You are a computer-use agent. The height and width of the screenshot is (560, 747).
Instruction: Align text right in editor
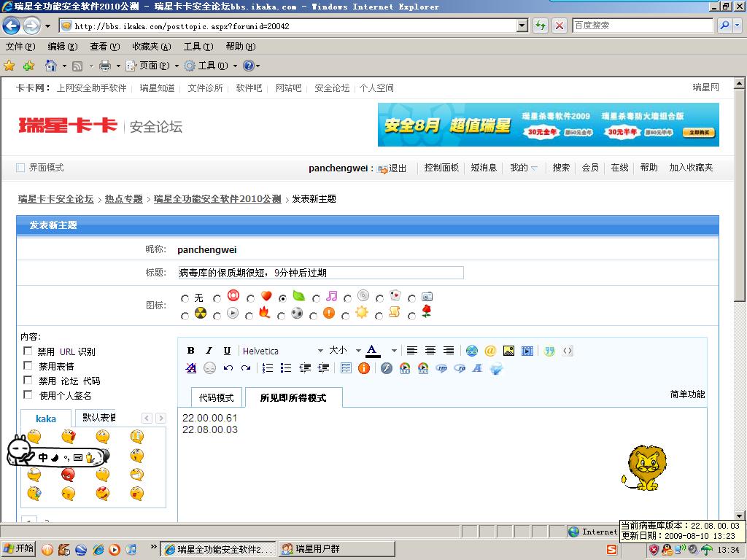tap(449, 351)
